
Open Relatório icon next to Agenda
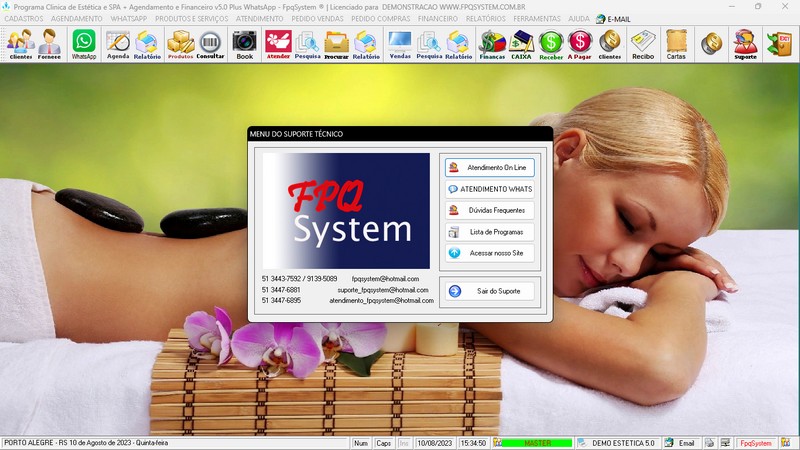[x=147, y=44]
